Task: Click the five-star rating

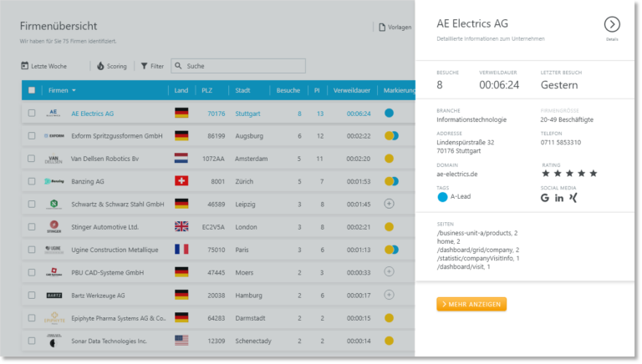Action: (x=569, y=174)
